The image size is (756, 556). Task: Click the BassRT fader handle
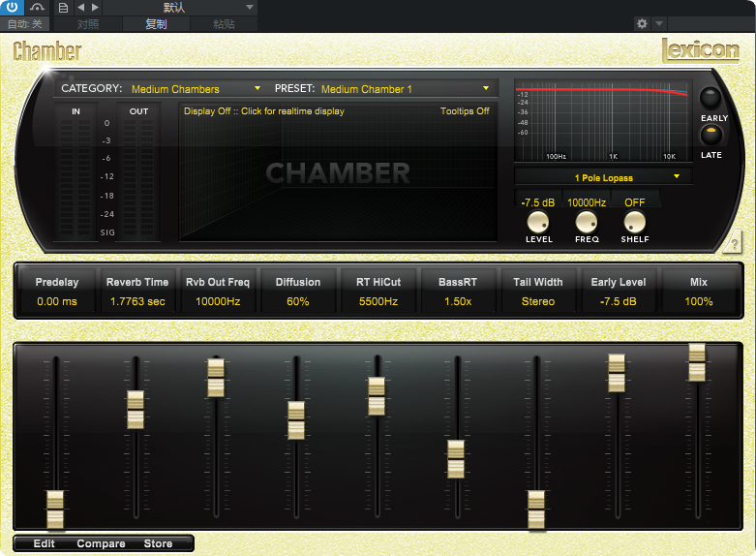click(x=456, y=459)
